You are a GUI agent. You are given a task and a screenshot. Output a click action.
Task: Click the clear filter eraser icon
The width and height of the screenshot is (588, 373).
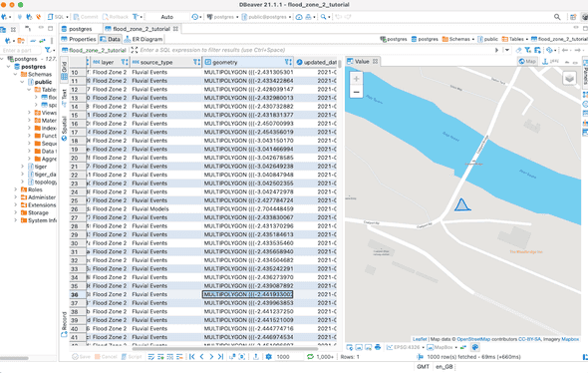pyautogui.click(x=518, y=50)
